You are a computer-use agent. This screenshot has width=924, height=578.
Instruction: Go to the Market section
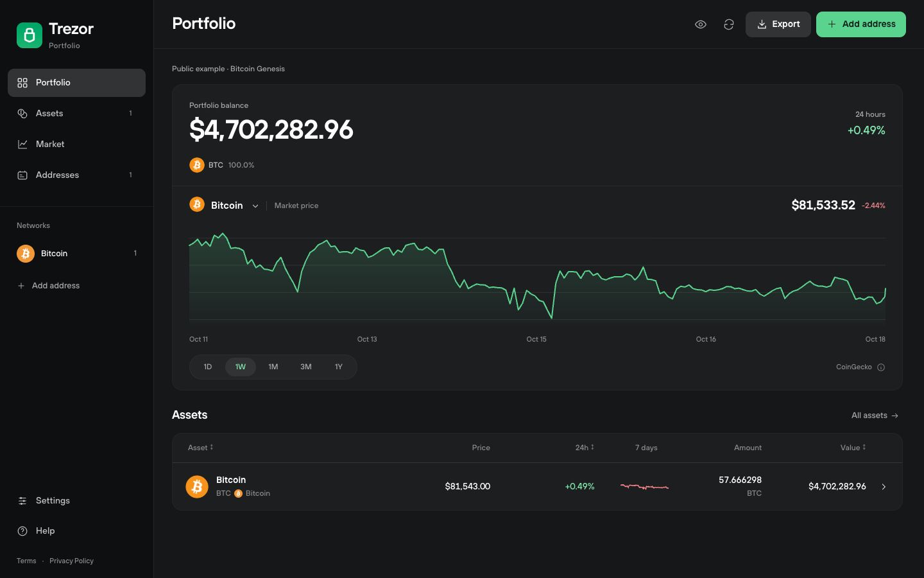pyautogui.click(x=76, y=144)
